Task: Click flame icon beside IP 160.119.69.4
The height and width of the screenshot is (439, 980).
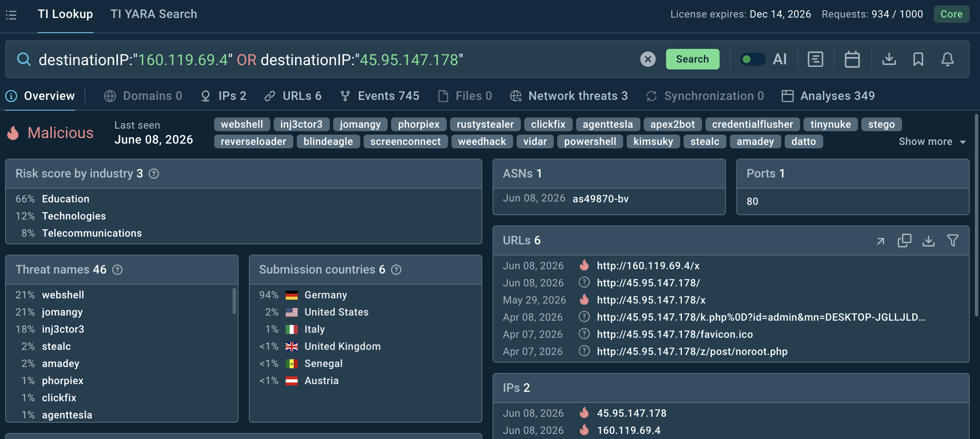Action: click(x=584, y=430)
